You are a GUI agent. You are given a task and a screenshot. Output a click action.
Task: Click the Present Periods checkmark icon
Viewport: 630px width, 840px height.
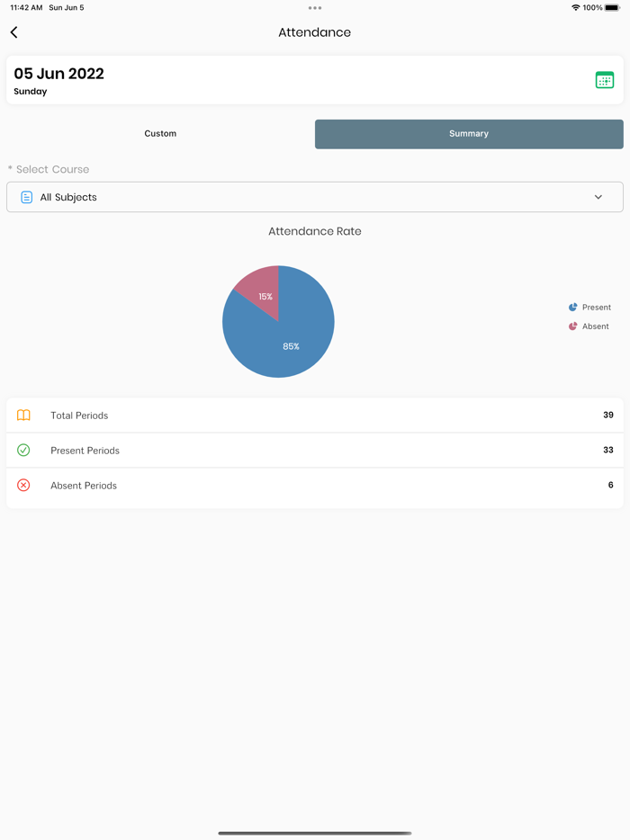(x=23, y=450)
